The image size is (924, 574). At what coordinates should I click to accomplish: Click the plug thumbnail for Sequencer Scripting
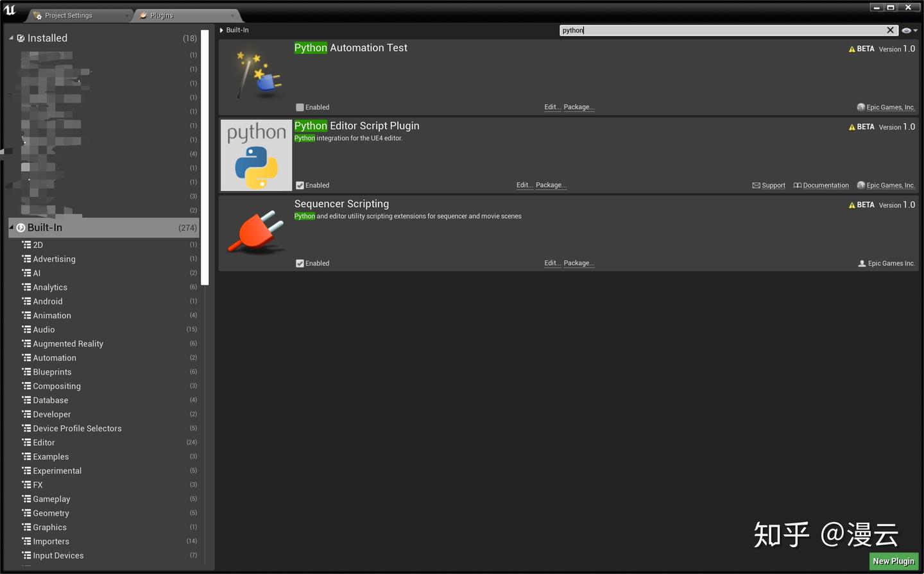[256, 232]
